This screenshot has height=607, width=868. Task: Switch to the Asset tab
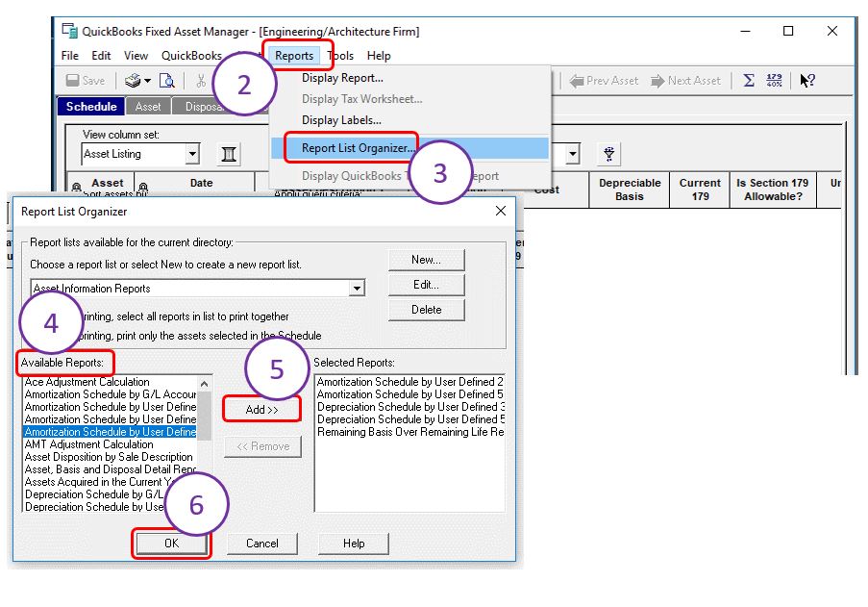[x=148, y=107]
